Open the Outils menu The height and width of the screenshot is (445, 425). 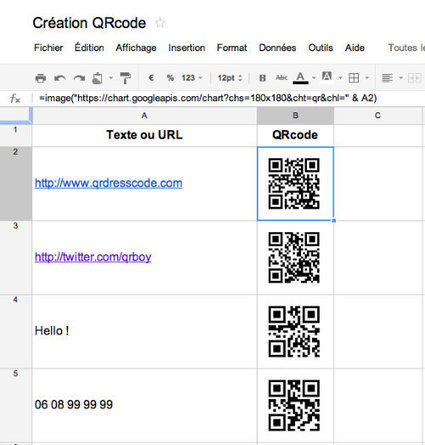[x=321, y=48]
